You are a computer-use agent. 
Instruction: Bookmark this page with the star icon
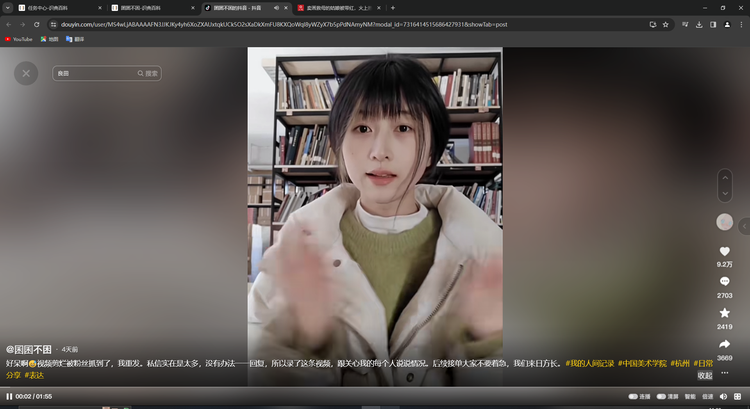point(665,24)
